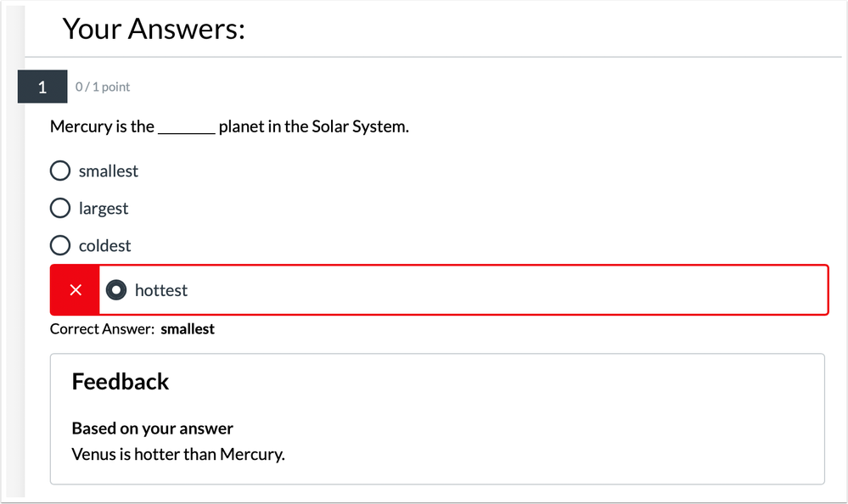Screen dimensions: 848x504
Task: Click the "Feedback" heading
Action: point(121,382)
